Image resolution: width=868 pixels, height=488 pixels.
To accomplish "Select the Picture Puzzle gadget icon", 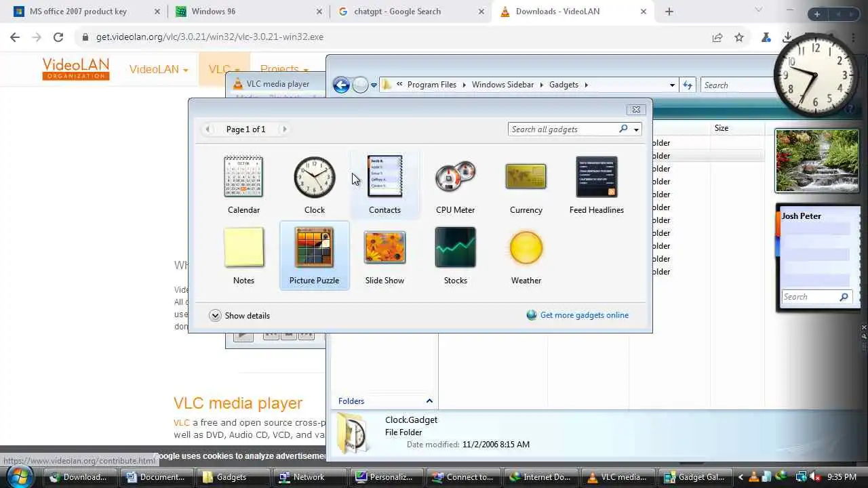I will (314, 247).
